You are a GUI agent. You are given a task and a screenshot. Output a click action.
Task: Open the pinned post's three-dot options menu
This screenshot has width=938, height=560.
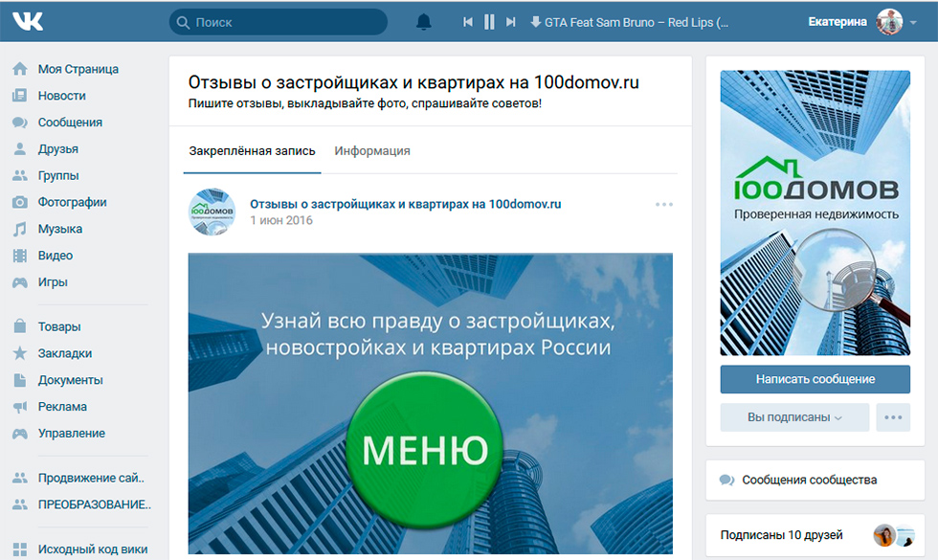pyautogui.click(x=664, y=205)
